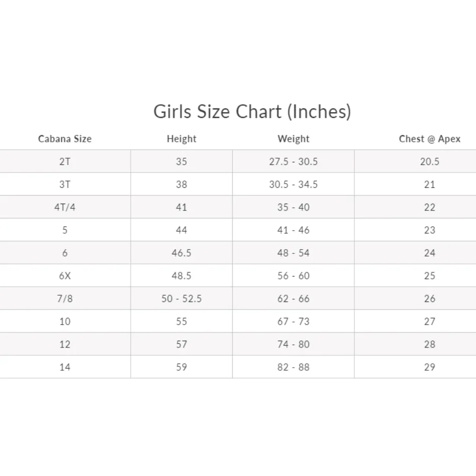Click the Height column header

pos(181,139)
